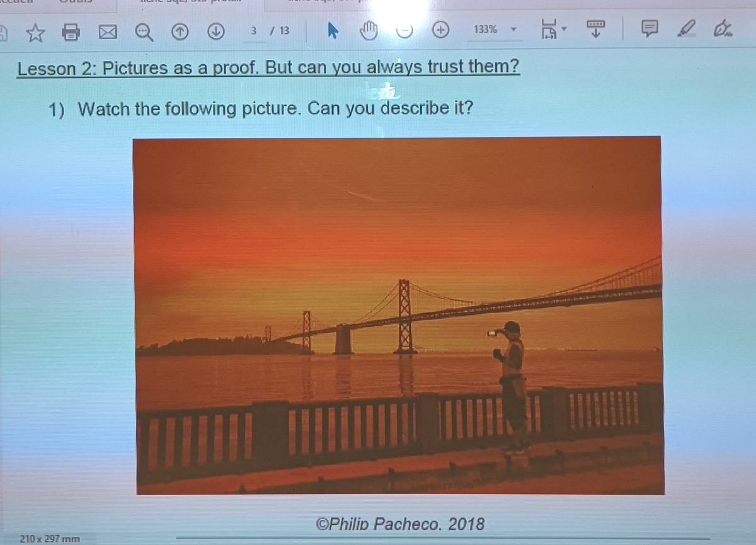Zoom out with the minus button
The image size is (756, 545).
tap(404, 30)
